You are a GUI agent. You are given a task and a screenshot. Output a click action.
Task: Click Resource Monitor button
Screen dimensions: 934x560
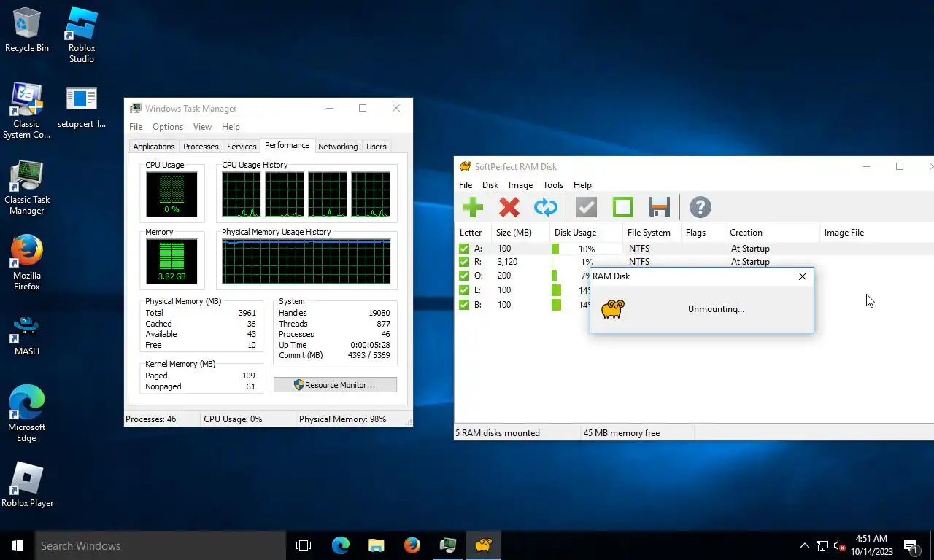[335, 384]
